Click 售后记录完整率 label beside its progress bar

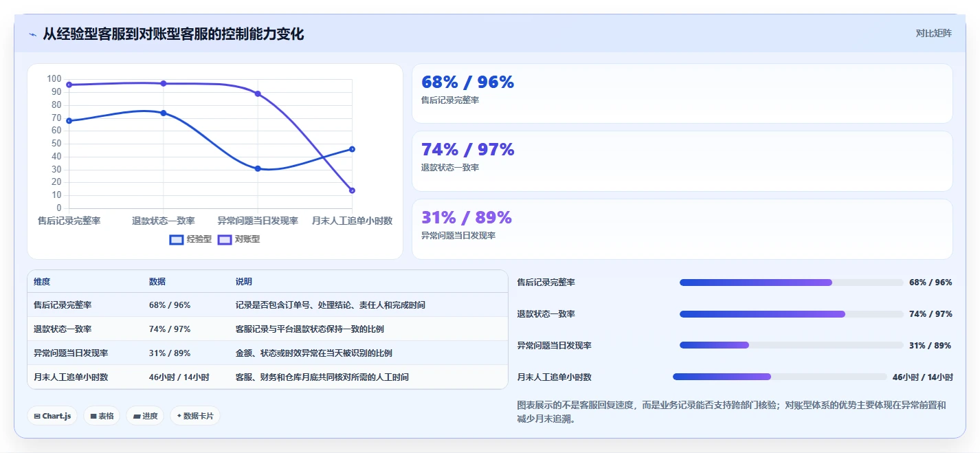(x=546, y=283)
